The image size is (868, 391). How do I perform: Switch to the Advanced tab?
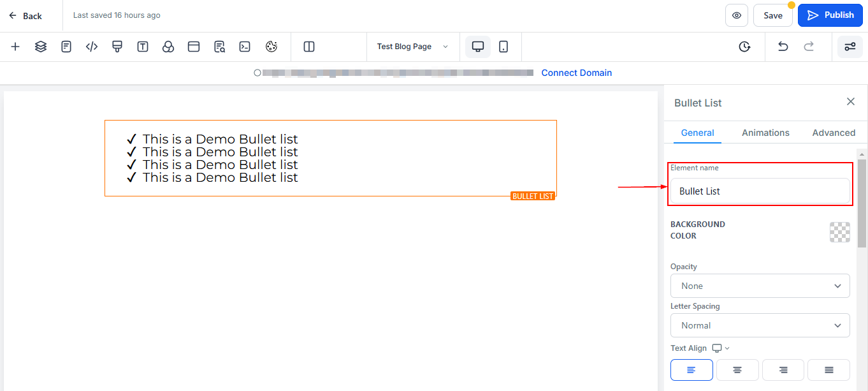[834, 133]
